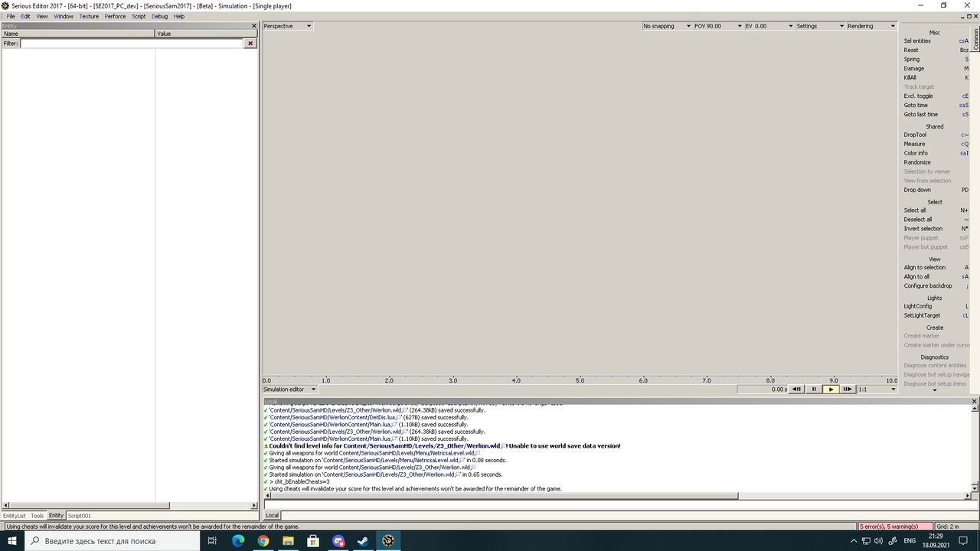980x551 pixels.
Task: Open the EV 0.00 dropdown
Action: tap(769, 26)
